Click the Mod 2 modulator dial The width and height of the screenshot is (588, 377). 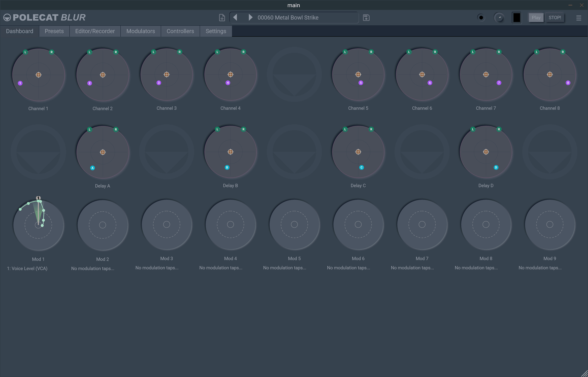tap(103, 225)
